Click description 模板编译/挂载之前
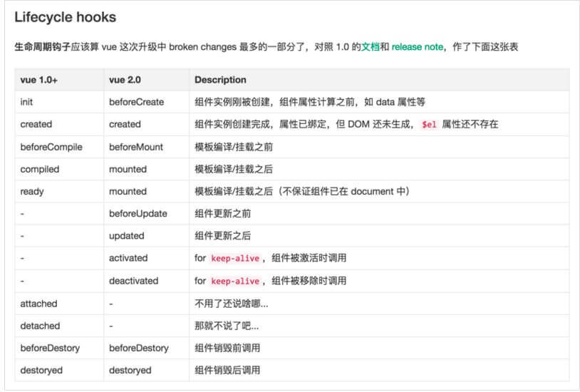This screenshot has height=392, width=580. [x=234, y=147]
